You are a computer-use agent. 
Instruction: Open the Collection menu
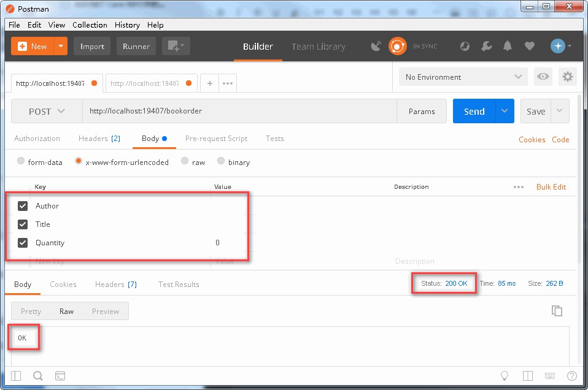tap(90, 25)
